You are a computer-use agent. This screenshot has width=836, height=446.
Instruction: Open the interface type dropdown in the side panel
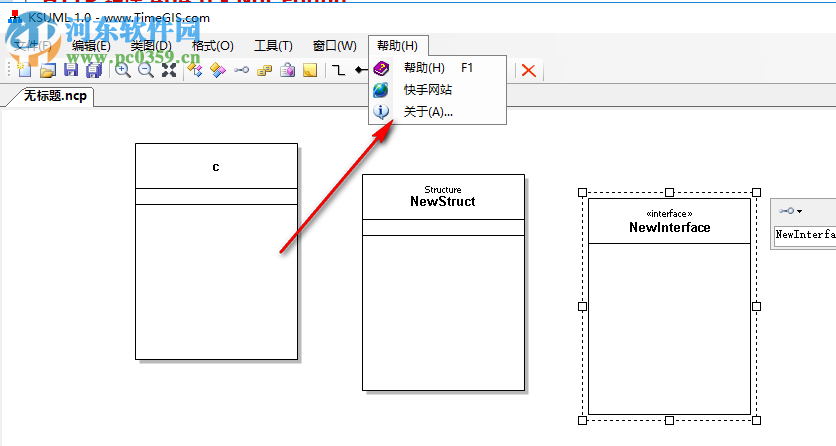[x=790, y=211]
